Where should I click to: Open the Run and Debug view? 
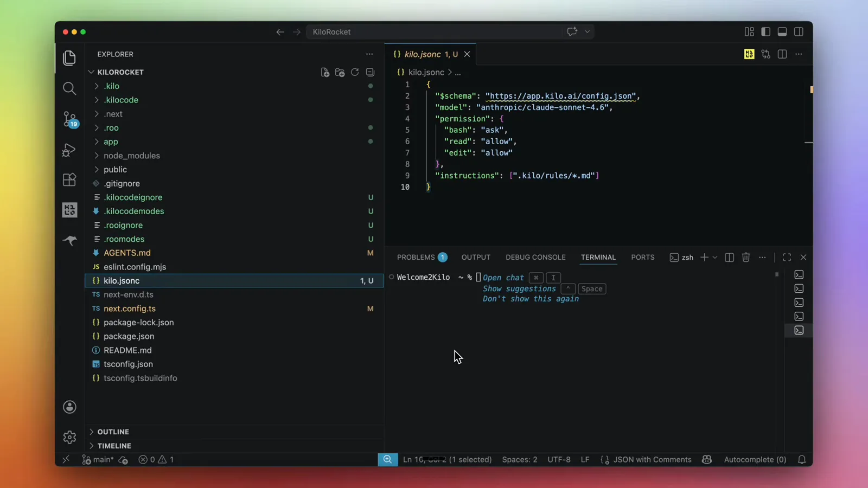coord(69,150)
